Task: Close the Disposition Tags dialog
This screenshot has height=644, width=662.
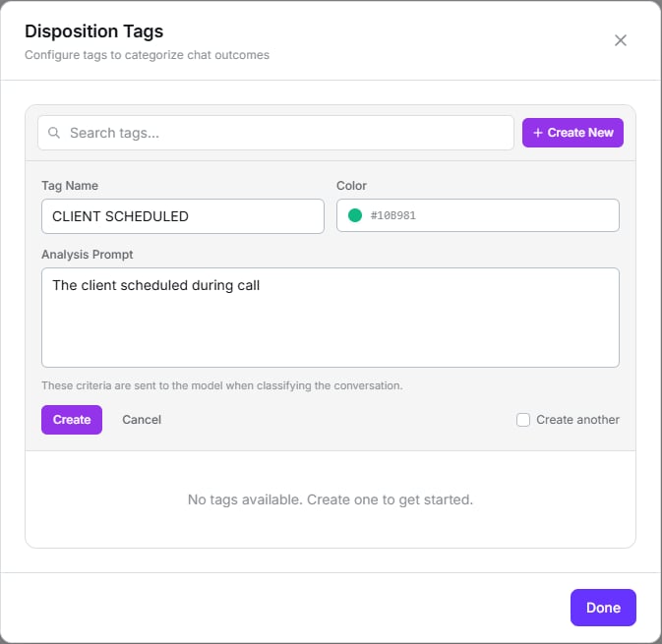Action: (621, 40)
